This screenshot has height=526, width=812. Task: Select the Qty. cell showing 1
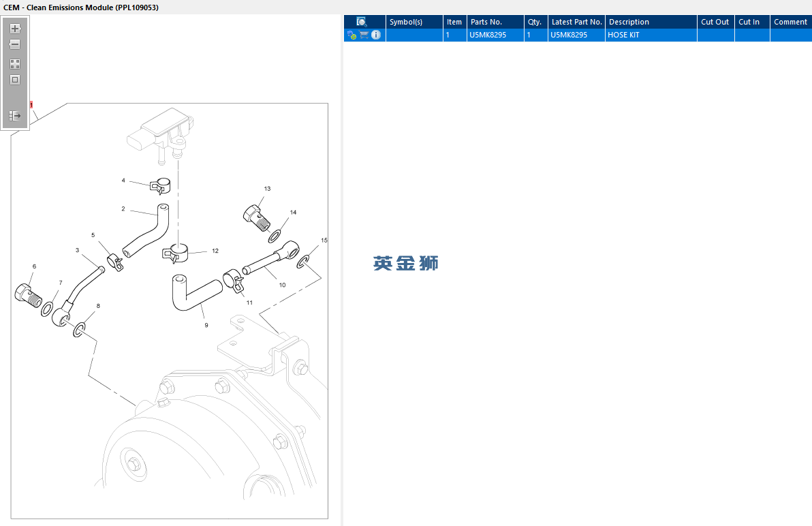point(535,35)
